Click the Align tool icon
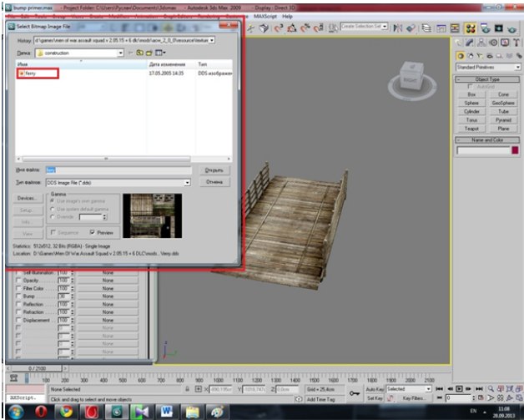524x420 pixels. click(x=411, y=28)
